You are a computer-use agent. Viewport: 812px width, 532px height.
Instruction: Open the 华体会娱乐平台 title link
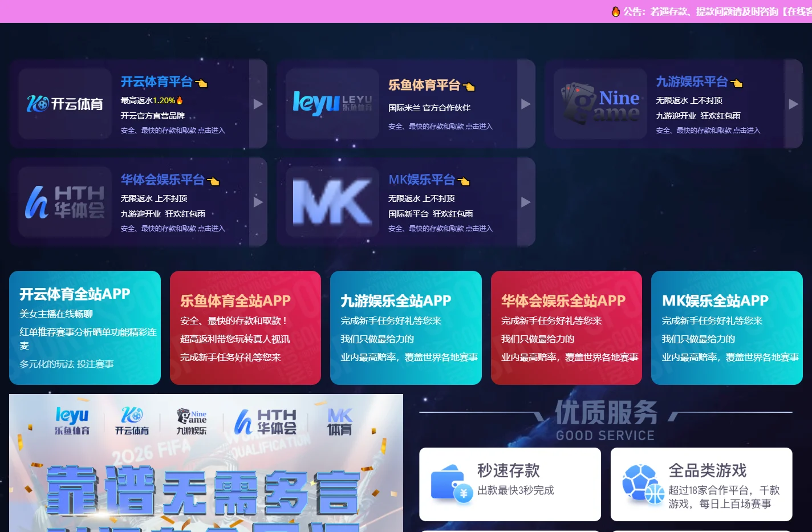click(x=163, y=180)
